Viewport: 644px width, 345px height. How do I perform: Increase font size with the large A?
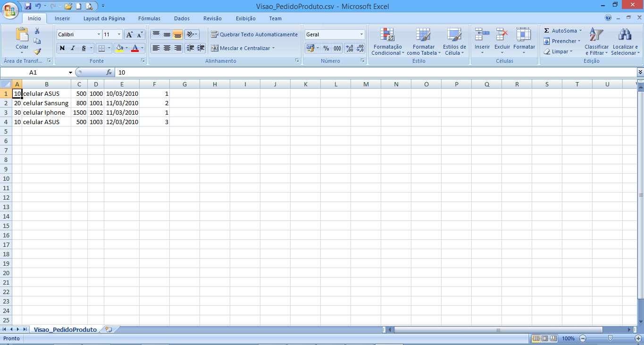pos(129,34)
